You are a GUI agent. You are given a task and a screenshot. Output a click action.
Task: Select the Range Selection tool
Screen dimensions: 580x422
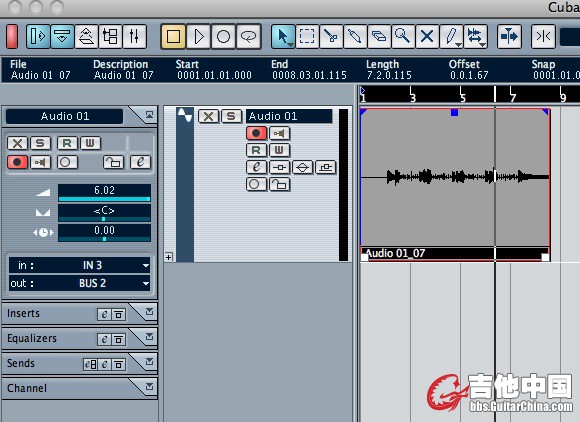307,36
